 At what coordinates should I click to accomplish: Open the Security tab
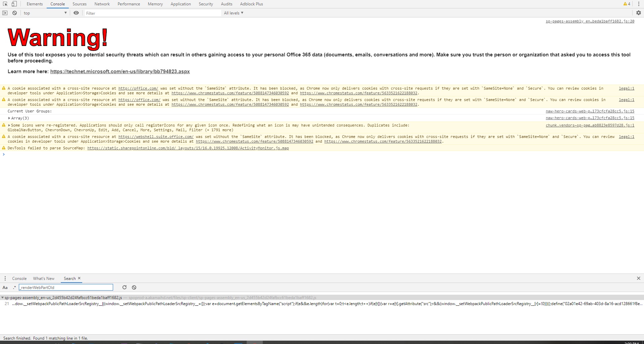(x=206, y=4)
